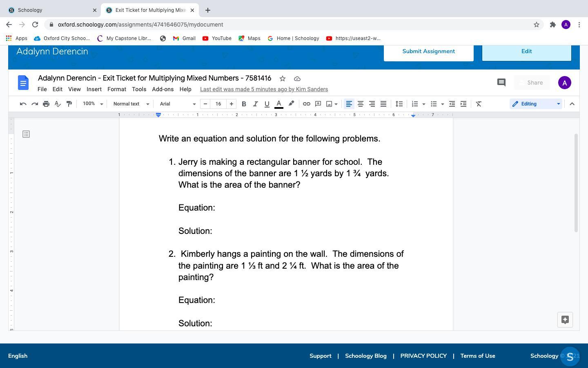588x368 pixels.
Task: Set justified text alignment
Action: click(x=383, y=104)
